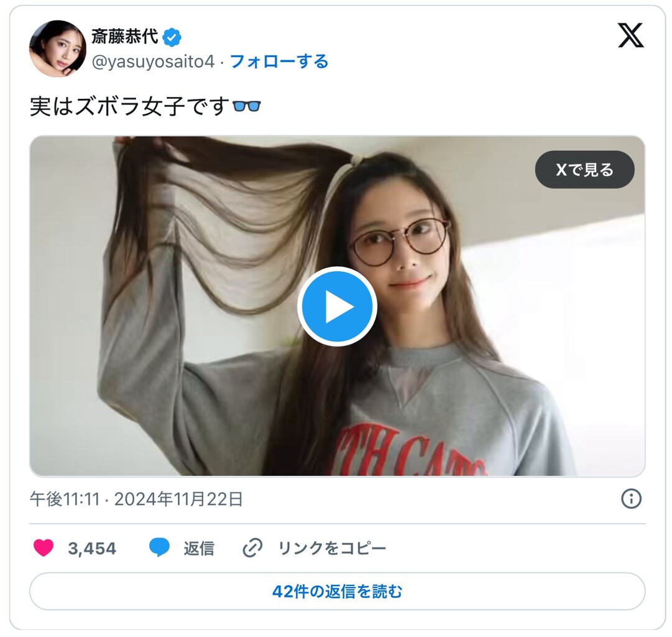The height and width of the screenshot is (637, 672).
Task: Open the 斎藤恭代 display name
Action: coord(125,37)
